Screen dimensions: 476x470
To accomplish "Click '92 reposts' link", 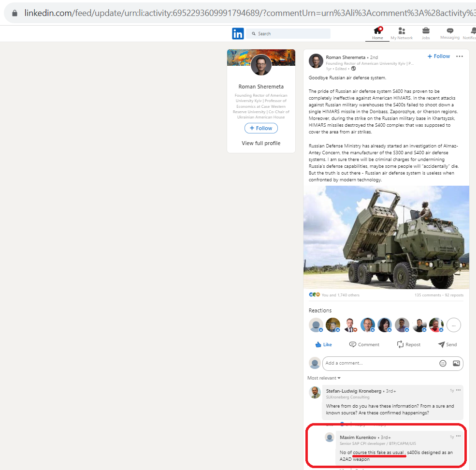I will point(454,295).
